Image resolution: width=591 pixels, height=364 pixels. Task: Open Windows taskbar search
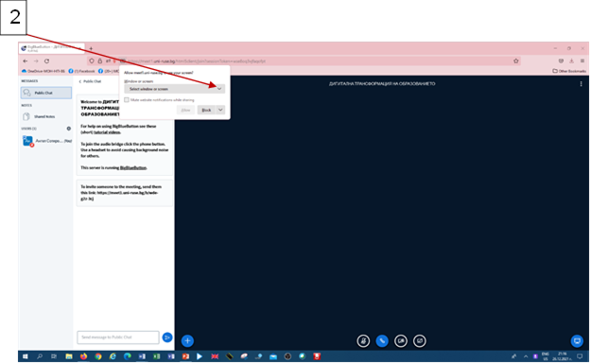pos(40,356)
